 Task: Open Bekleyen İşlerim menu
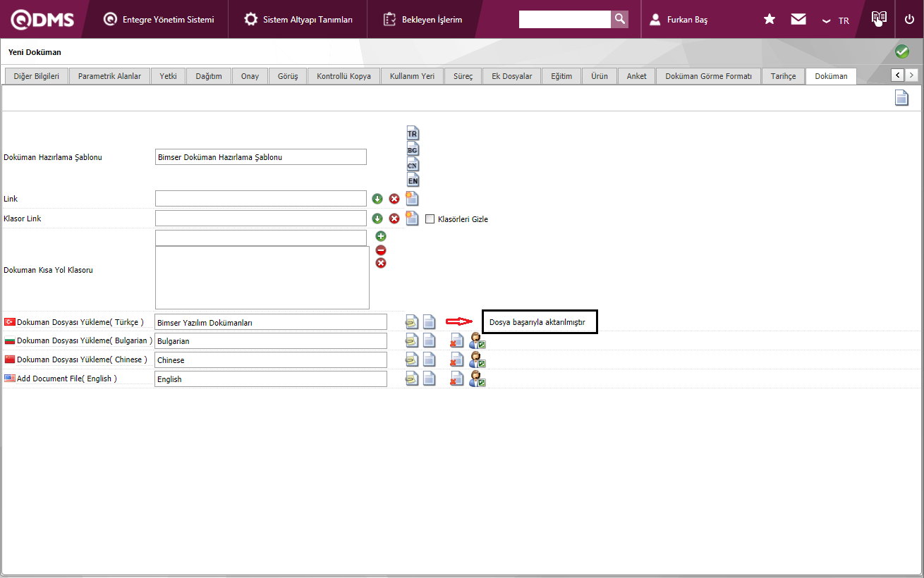click(423, 20)
